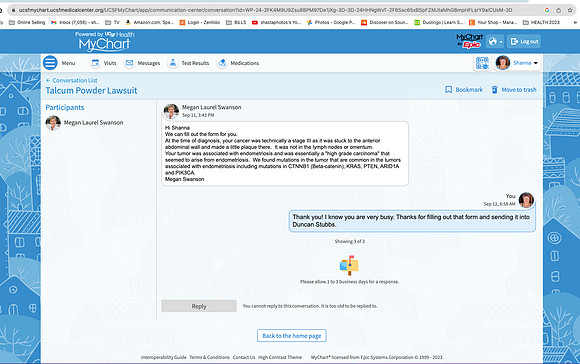The image size is (580, 364).
Task: Open the Visits calendar shortcut
Action: click(104, 63)
